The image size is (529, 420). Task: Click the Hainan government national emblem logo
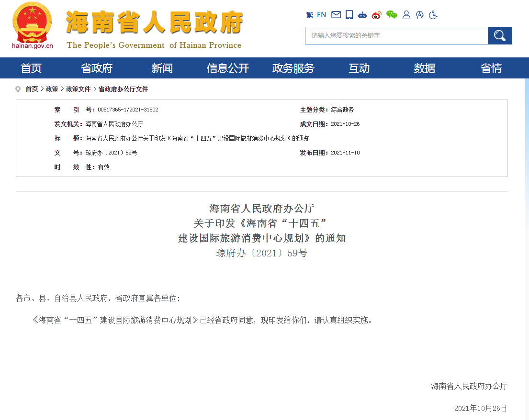point(33,24)
